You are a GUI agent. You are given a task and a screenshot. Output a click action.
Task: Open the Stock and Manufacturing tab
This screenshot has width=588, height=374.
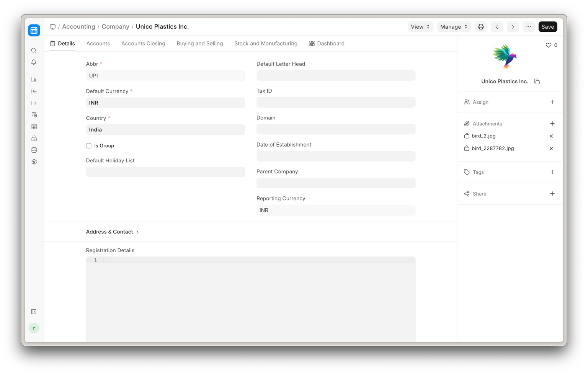click(x=266, y=44)
